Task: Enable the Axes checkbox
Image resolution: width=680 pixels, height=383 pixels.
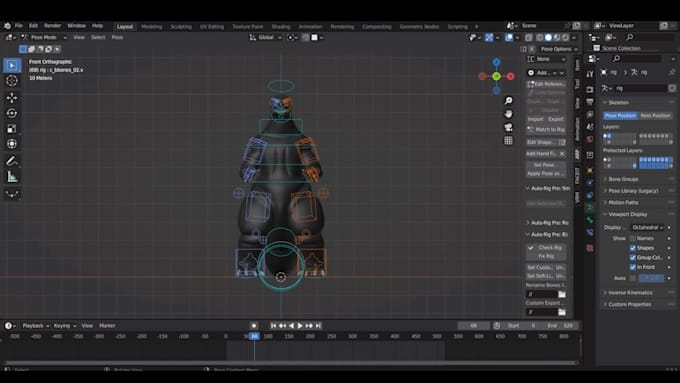Action: point(633,278)
